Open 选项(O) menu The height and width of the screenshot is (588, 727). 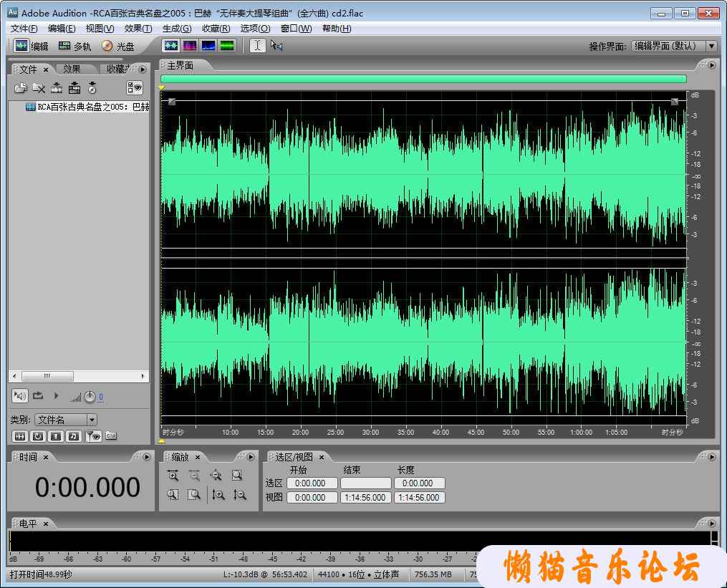pos(255,29)
